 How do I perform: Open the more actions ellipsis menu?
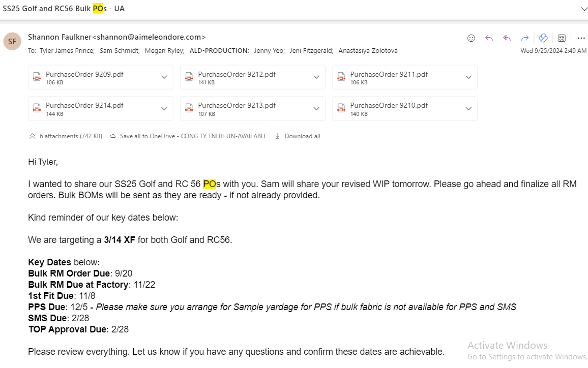tap(581, 38)
